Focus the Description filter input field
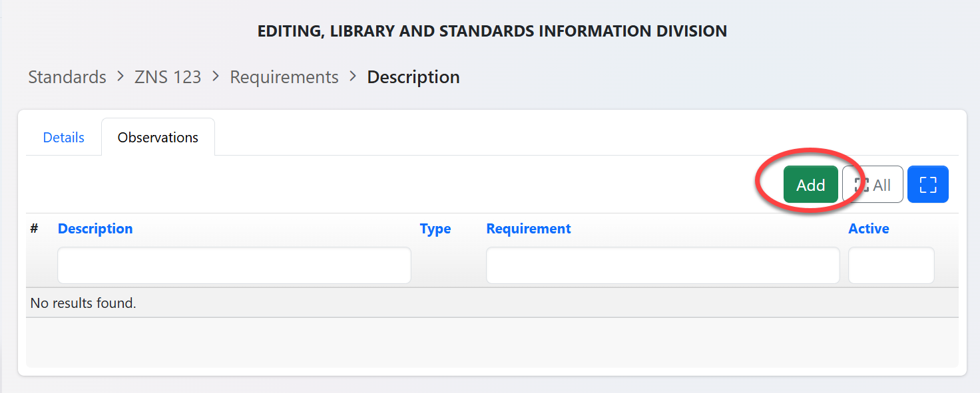Image resolution: width=980 pixels, height=393 pixels. pyautogui.click(x=234, y=265)
